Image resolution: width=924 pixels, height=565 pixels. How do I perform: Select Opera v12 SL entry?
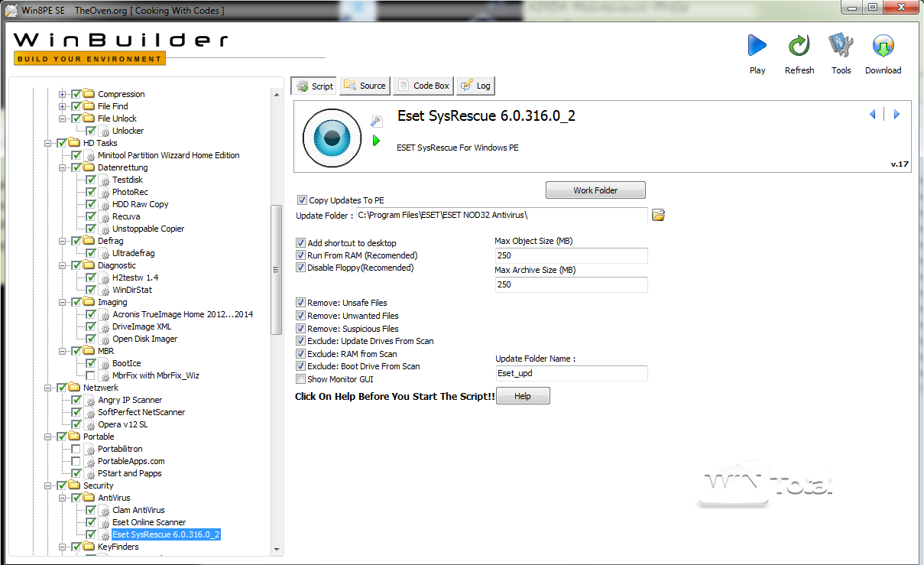(123, 424)
